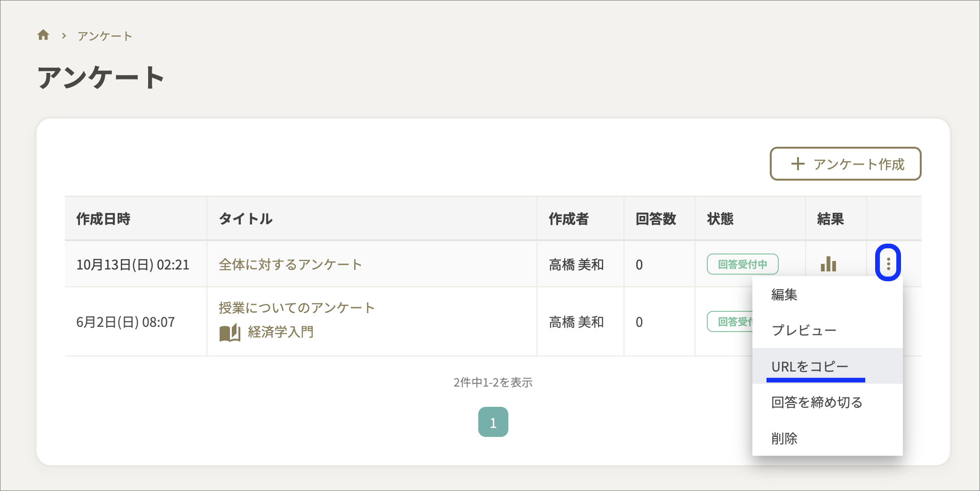The image size is (980, 491).
Task: Click partially hidden status badge in 授業についてのアンケート row
Action: pos(730,322)
